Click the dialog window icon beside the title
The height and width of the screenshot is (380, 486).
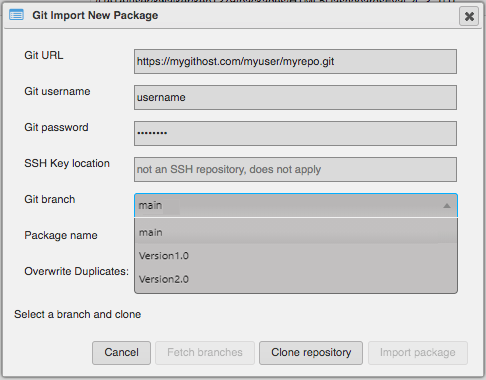[x=16, y=15]
